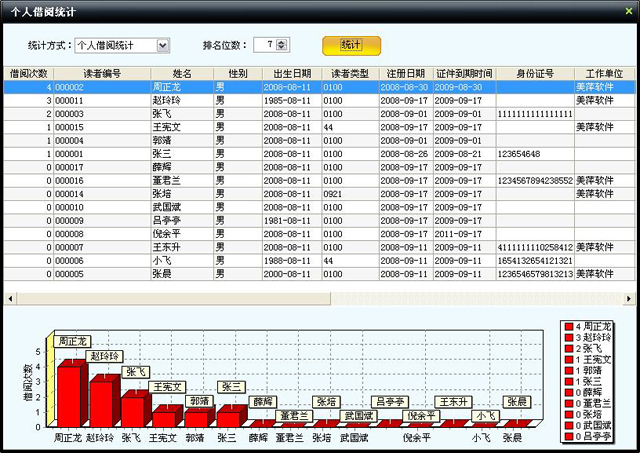Click the tallest red bar for 周正龙
This screenshot has height=453, width=640.
68,394
